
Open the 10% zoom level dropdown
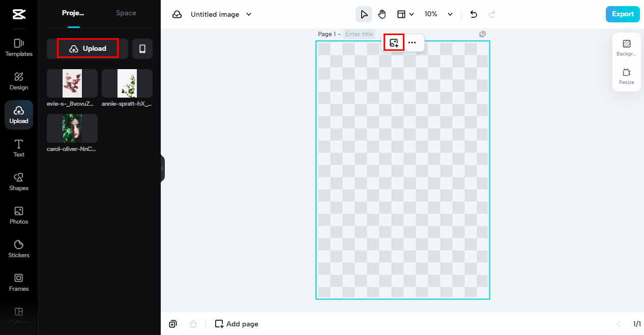(x=438, y=14)
